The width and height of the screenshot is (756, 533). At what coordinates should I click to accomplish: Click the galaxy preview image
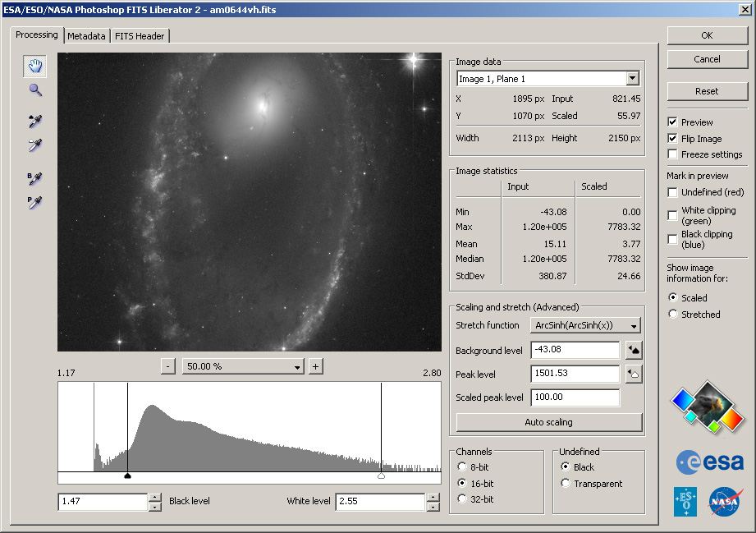click(x=250, y=202)
